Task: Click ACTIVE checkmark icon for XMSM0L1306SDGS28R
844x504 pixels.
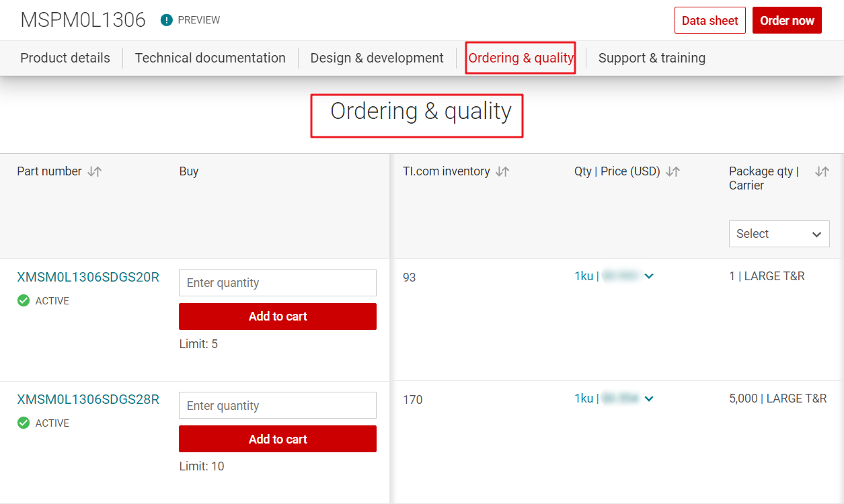Action: coord(24,423)
